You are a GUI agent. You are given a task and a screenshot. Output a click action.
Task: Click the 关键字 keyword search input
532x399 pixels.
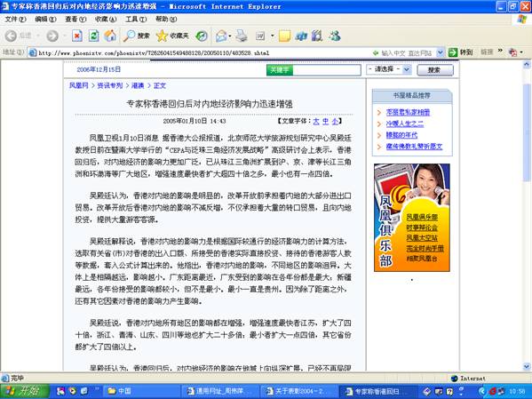327,70
